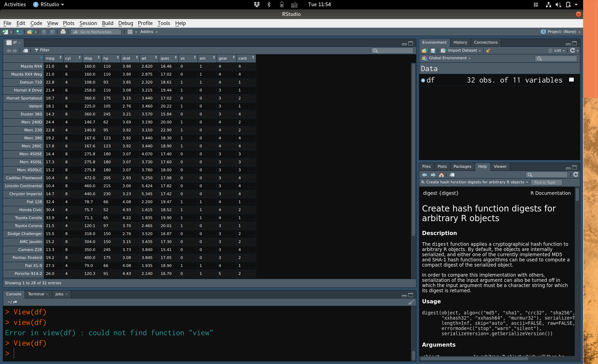Screen dimensions: 598x364
Task: Open df in viewer via table icon
Action: coord(571,80)
